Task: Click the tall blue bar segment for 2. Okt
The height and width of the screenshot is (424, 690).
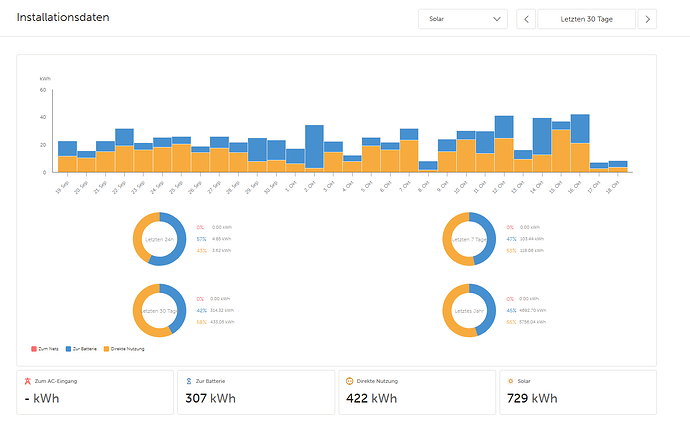Action: coord(314,146)
